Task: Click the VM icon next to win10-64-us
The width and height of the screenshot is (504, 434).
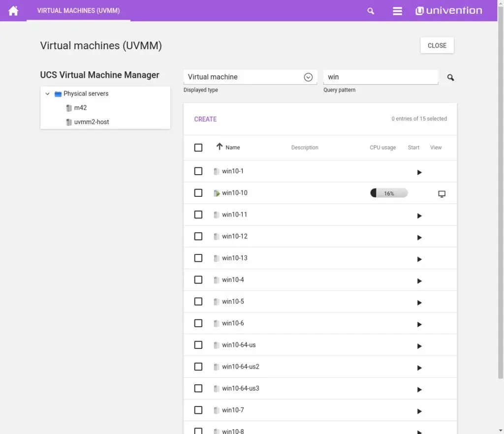Action: click(217, 345)
